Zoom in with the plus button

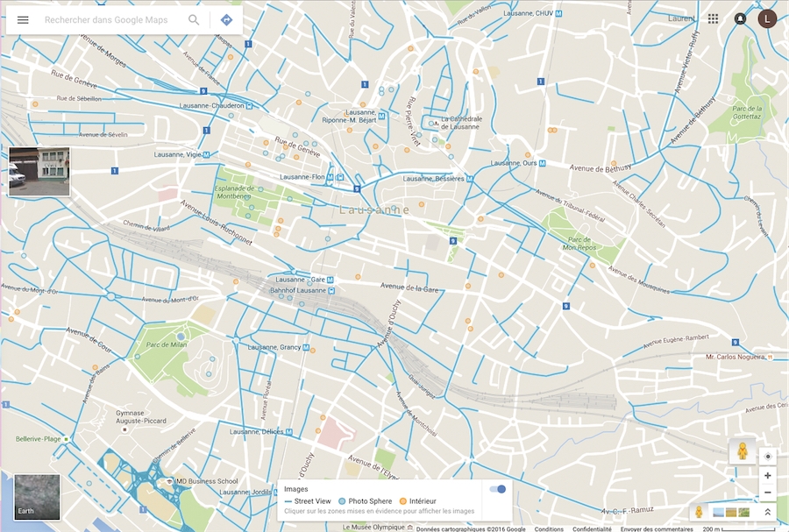(767, 475)
